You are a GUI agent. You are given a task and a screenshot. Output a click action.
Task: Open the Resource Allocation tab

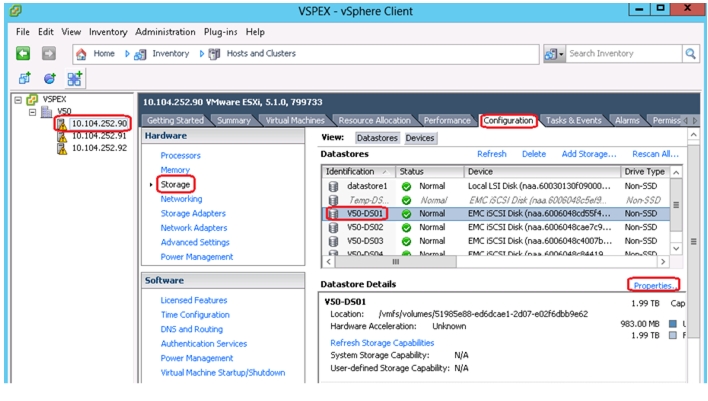374,121
